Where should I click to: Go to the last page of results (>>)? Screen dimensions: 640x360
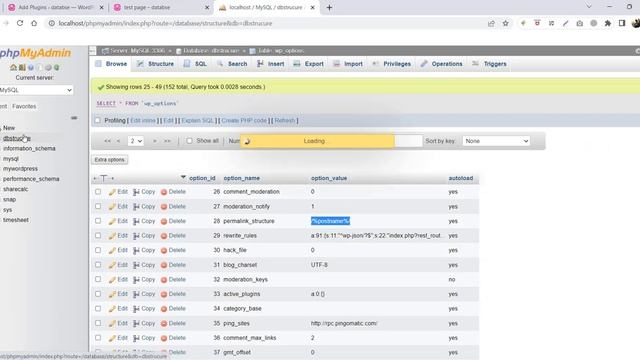(167, 141)
